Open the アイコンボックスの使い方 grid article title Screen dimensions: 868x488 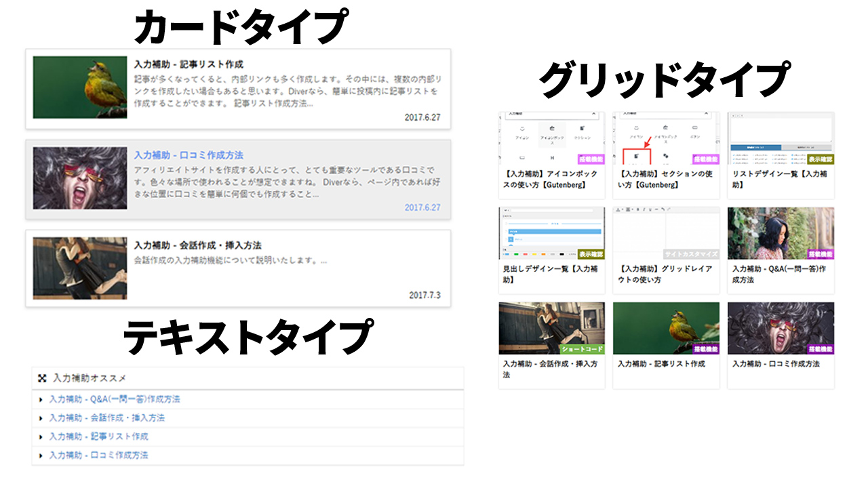point(551,179)
